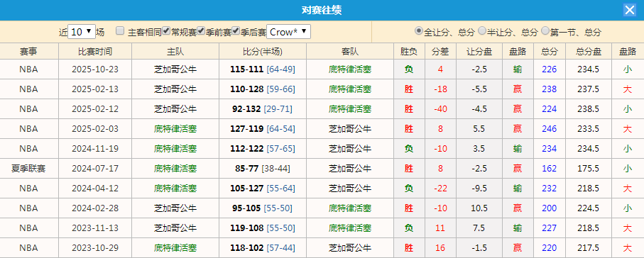This screenshot has height=258, width=644.
Task: Click the 胜负 column header
Action: (x=409, y=51)
